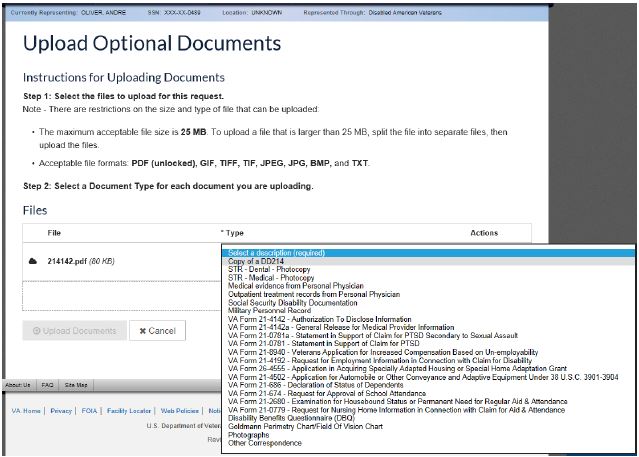
Task: Select 'Outpatient treatment records from Personal Physician'
Action: 428,294
